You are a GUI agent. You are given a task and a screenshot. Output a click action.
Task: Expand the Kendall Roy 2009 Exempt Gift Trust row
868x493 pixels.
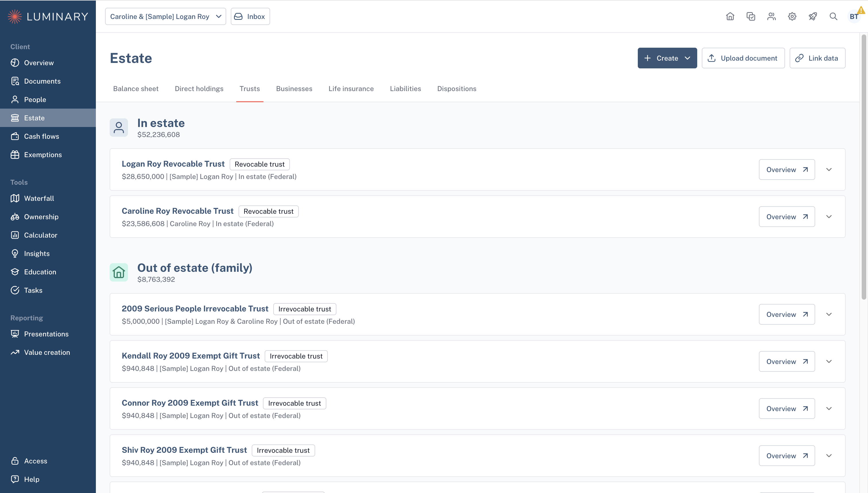tap(829, 361)
